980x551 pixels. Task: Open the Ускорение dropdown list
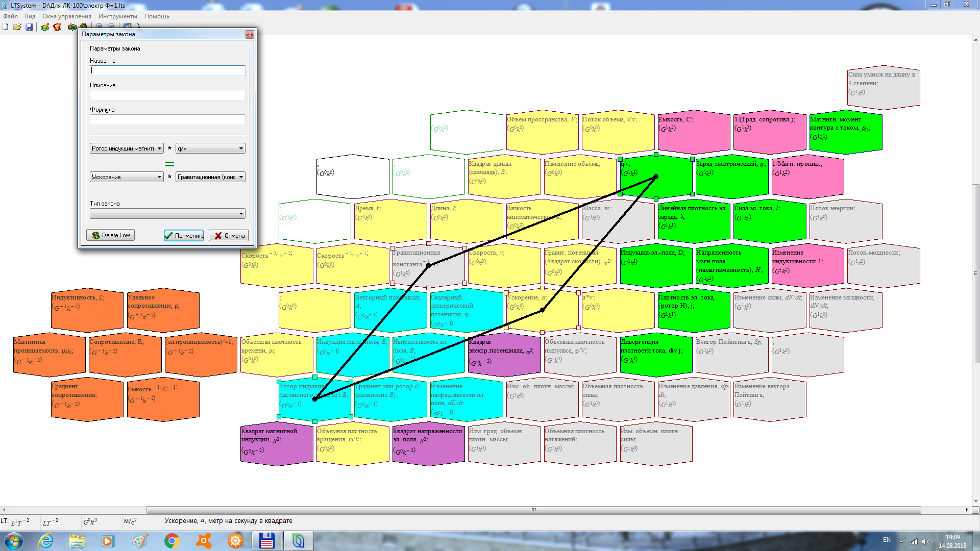(159, 177)
